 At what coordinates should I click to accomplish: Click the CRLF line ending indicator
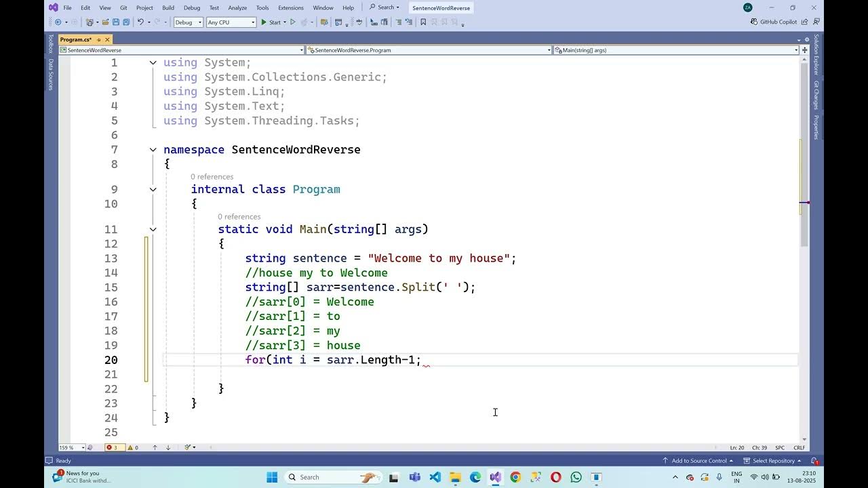800,447
